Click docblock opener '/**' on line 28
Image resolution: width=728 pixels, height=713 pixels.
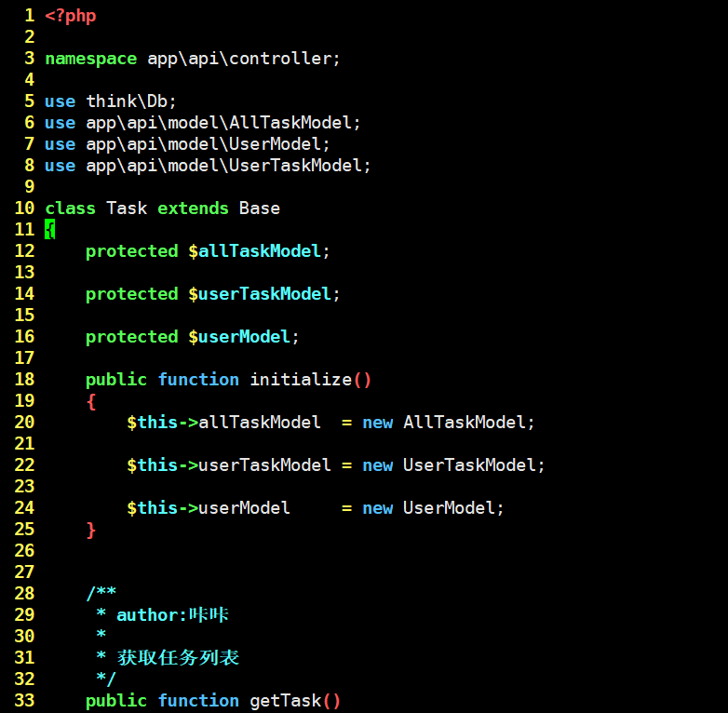[101, 593]
